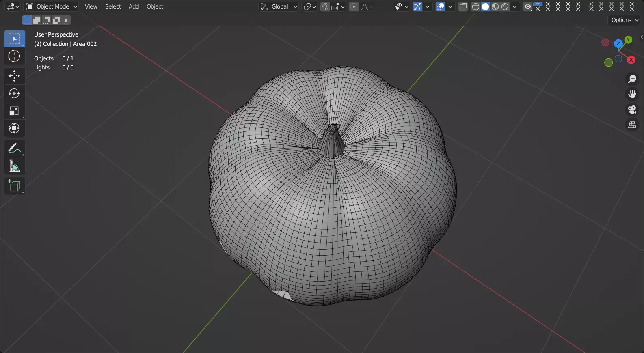Click the Zoom view magnifier icon
This screenshot has height=353, width=644.
click(632, 79)
